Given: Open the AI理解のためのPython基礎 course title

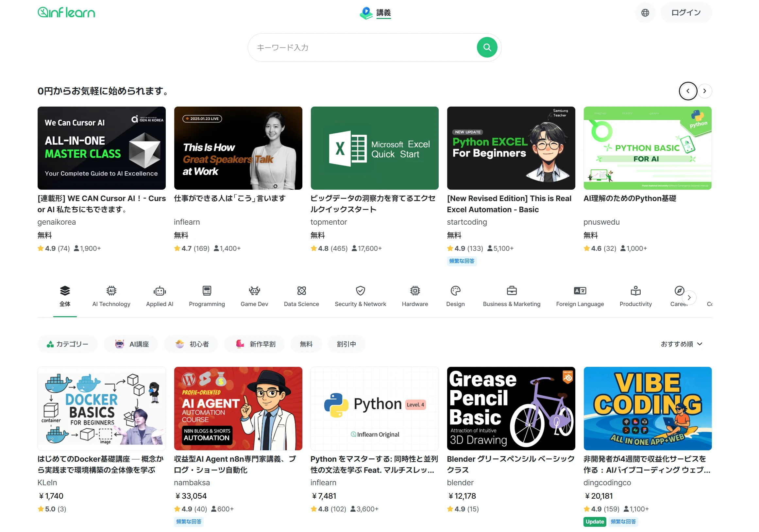Looking at the screenshot, I should coord(630,198).
